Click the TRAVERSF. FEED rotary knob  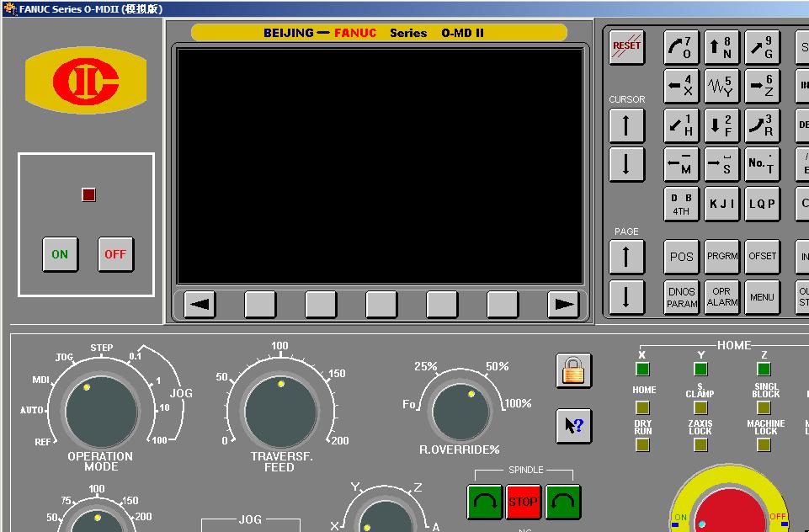pos(280,412)
